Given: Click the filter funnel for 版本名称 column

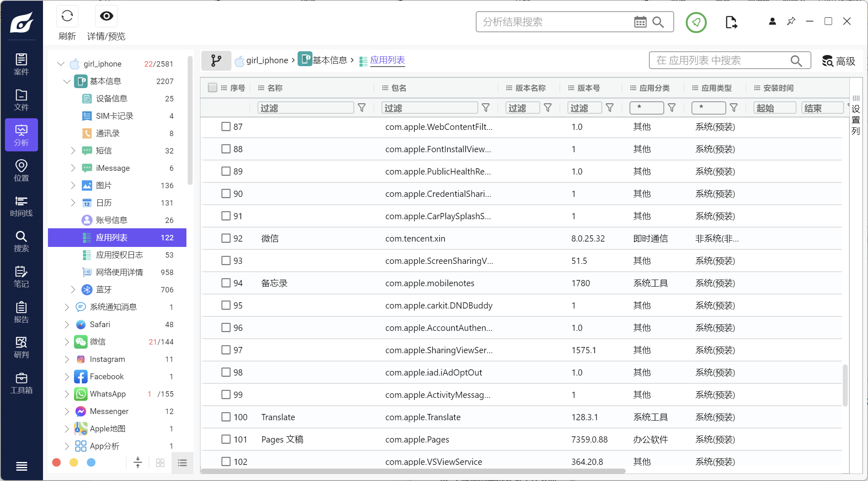Looking at the screenshot, I should pos(548,108).
